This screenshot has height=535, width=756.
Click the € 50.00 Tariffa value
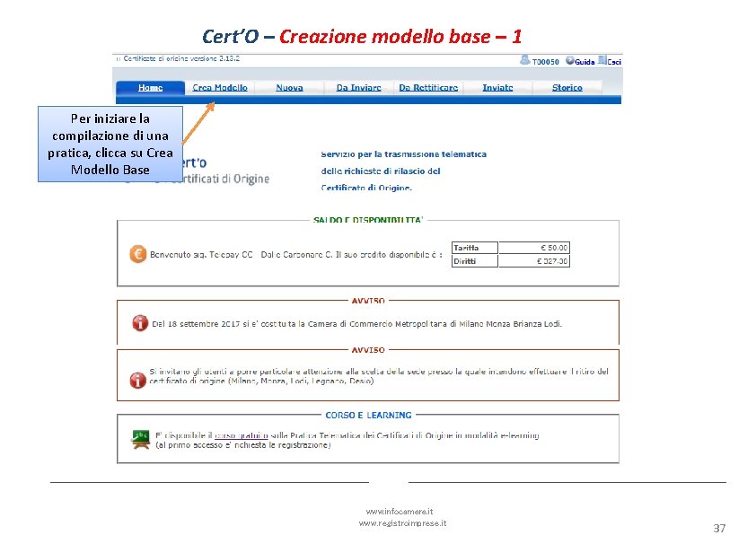click(x=534, y=248)
